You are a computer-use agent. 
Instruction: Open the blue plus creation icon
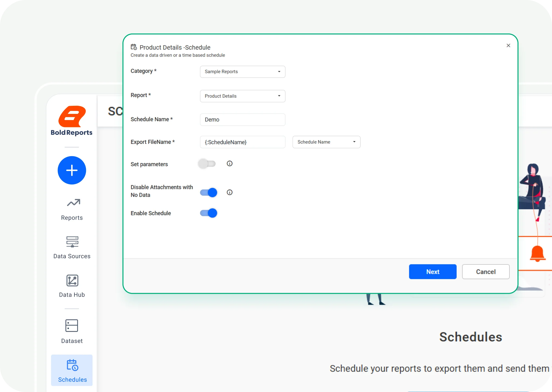click(72, 170)
